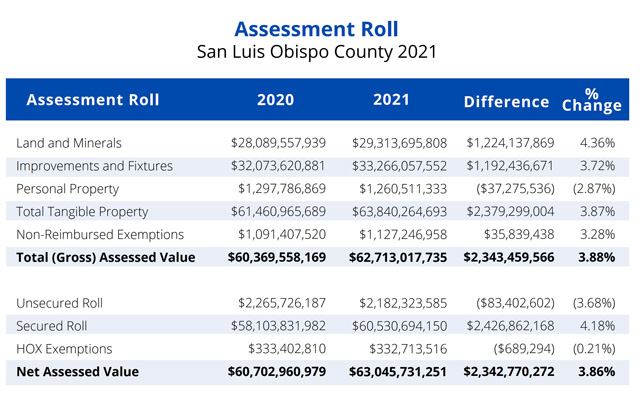Select the 'HOX Exemptions' row label
This screenshot has height=397, width=640.
pos(64,349)
